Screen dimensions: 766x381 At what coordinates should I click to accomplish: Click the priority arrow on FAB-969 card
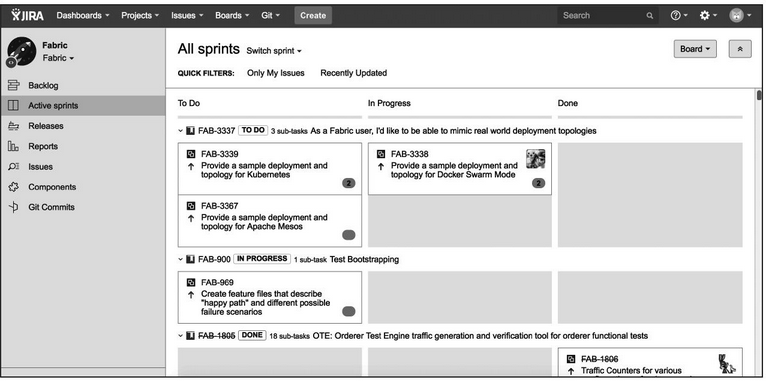tap(191, 295)
